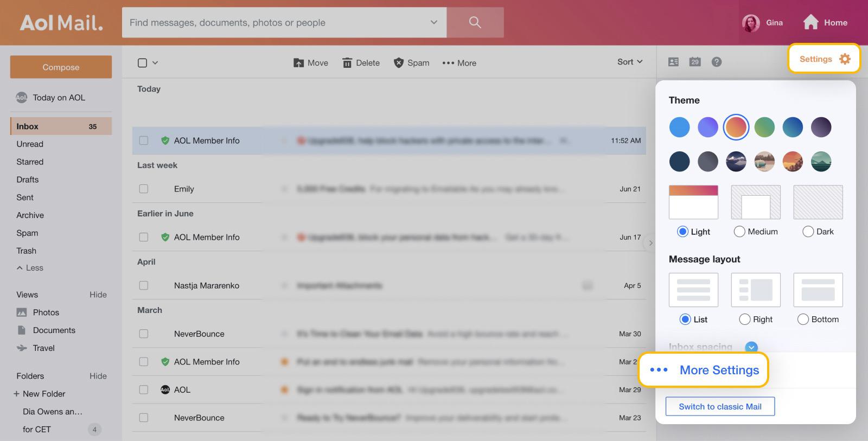Toggle the select all messages checkbox

click(x=142, y=63)
